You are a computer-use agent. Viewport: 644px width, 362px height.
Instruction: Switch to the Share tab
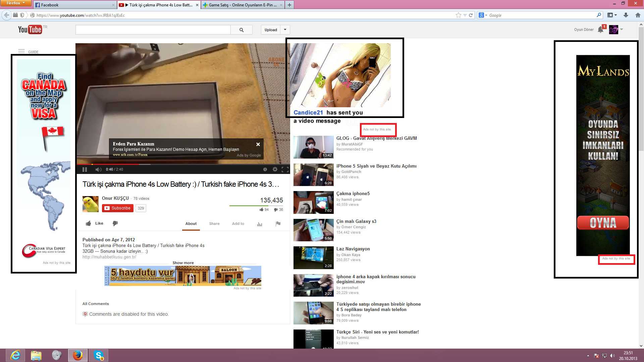click(x=214, y=224)
